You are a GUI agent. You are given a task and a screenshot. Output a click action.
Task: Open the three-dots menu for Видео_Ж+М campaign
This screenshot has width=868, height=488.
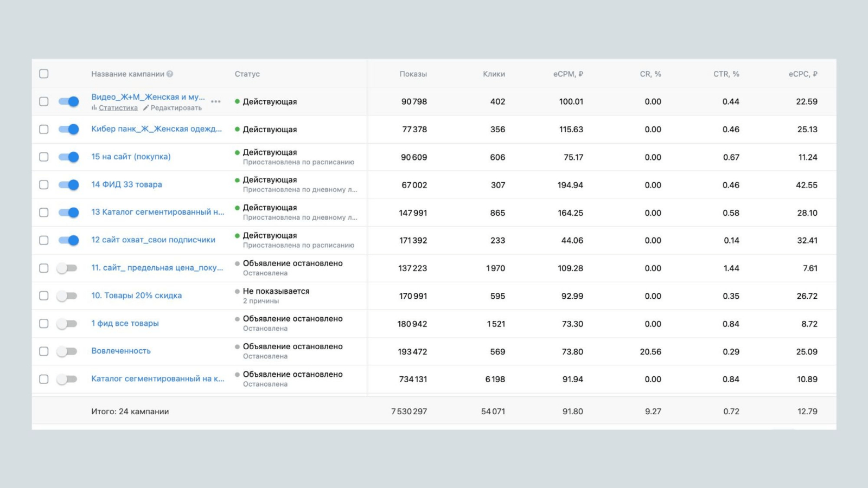point(216,101)
